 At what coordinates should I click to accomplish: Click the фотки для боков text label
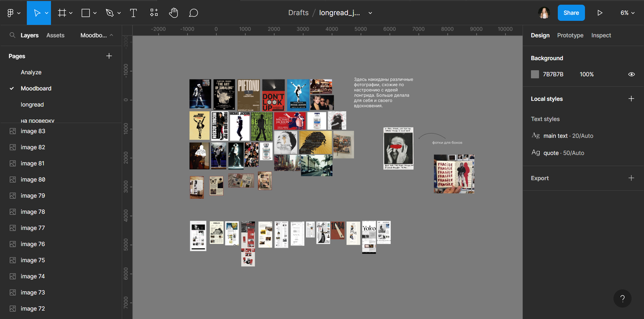click(447, 142)
